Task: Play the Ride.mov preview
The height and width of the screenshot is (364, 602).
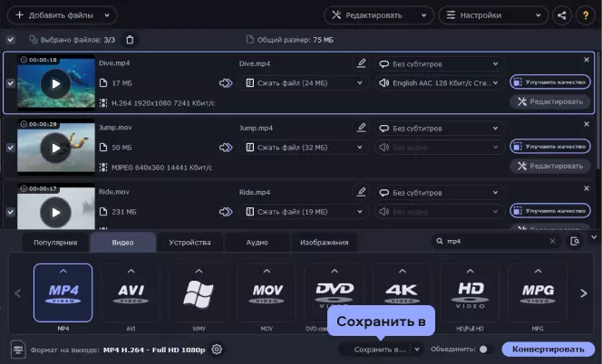Action: tap(55, 213)
